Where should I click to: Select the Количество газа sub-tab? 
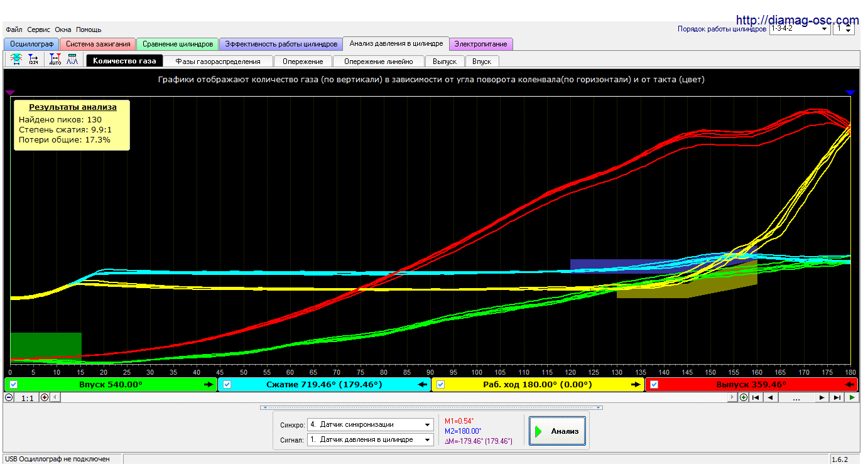pyautogui.click(x=124, y=61)
